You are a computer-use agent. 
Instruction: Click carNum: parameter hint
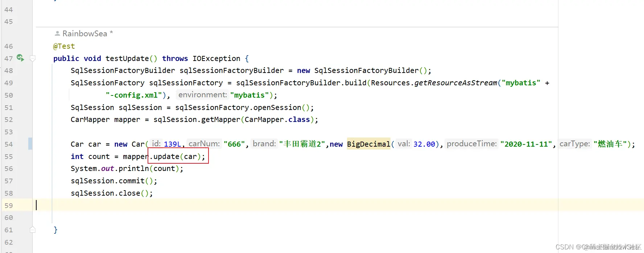(x=204, y=144)
